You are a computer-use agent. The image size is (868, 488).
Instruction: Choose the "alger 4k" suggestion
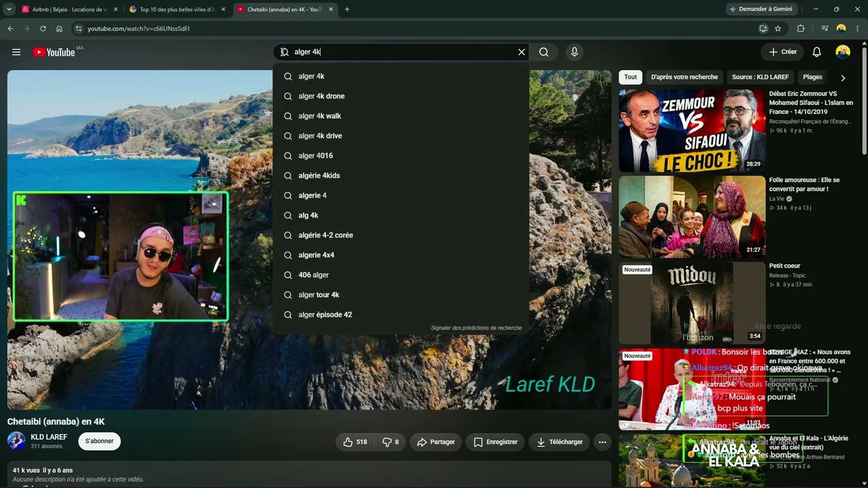(401, 77)
